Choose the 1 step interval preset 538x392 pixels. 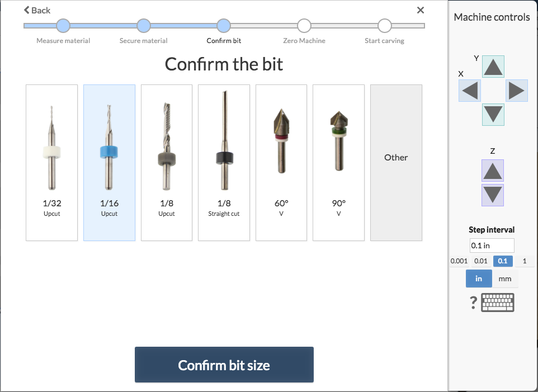(x=524, y=261)
